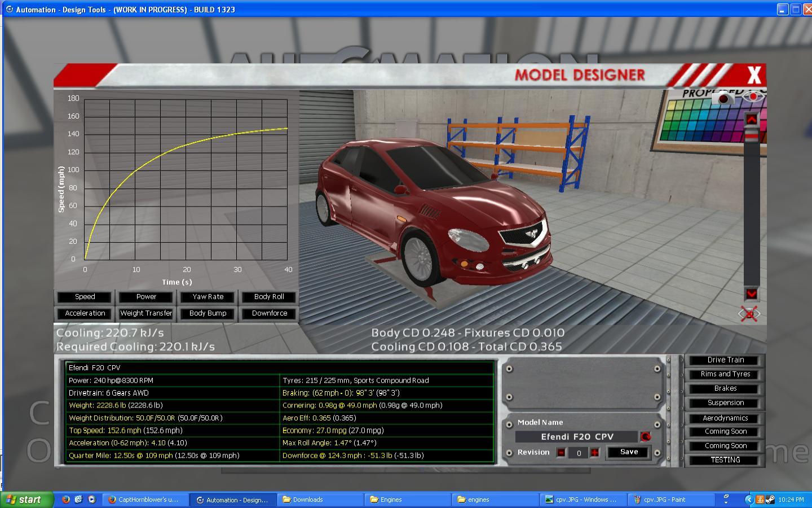The image size is (812, 508).
Task: Click the scroll up red arrow
Action: pyautogui.click(x=752, y=119)
